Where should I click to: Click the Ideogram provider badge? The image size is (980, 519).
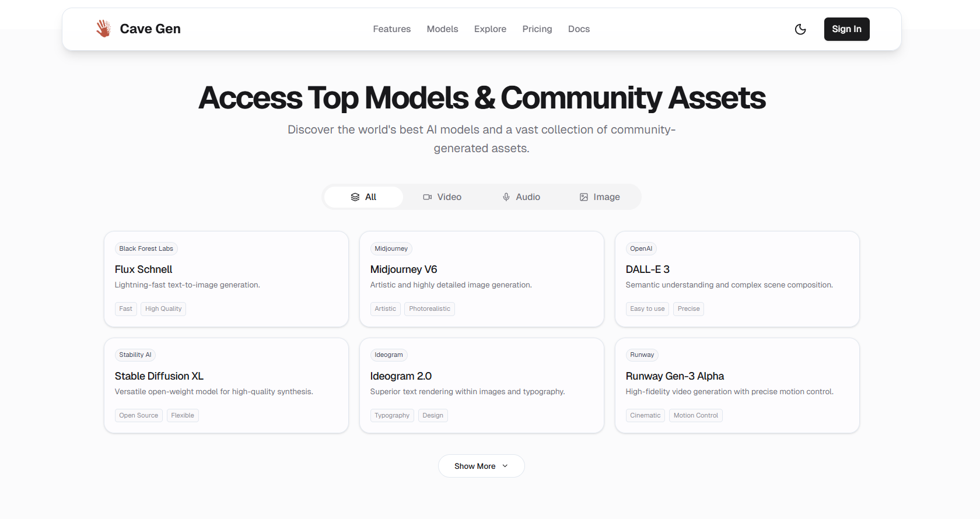click(x=389, y=355)
